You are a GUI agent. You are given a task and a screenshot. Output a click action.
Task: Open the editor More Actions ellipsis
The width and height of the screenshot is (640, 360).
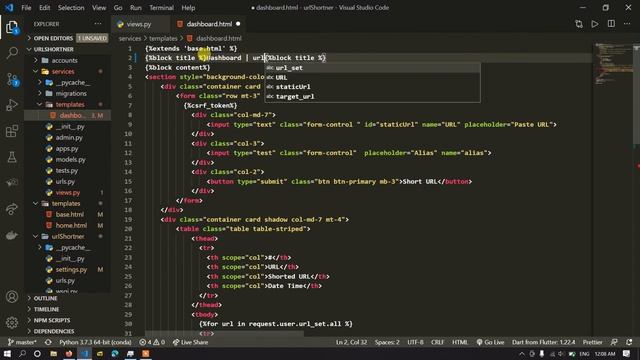pyautogui.click(x=627, y=24)
